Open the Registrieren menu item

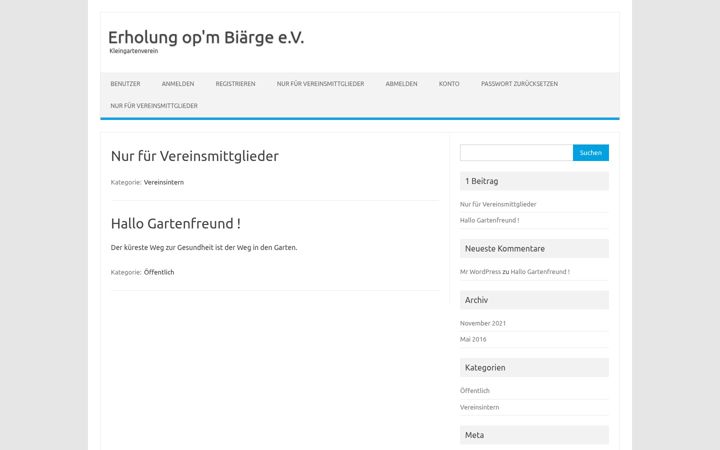pyautogui.click(x=236, y=84)
